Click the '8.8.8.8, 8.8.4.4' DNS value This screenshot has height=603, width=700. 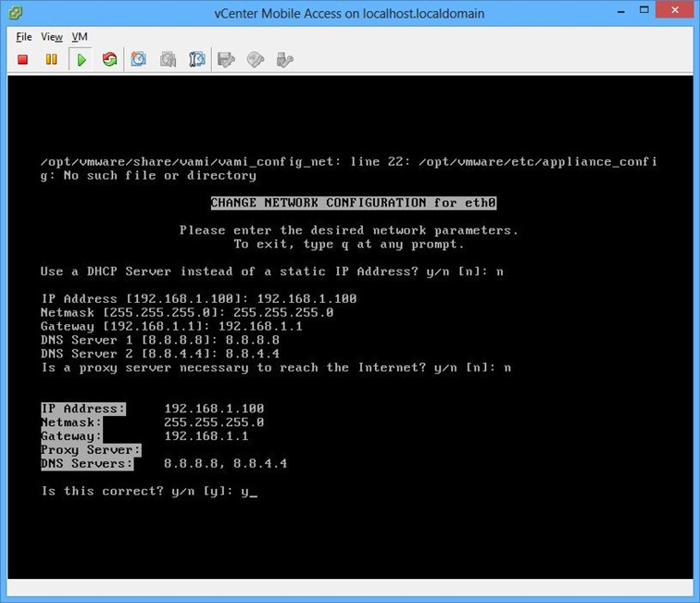click(x=225, y=464)
